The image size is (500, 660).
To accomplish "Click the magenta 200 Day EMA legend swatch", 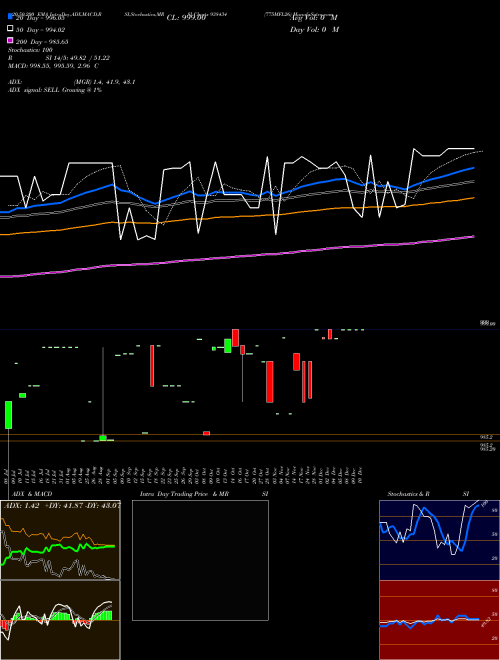I will coord(10,40).
